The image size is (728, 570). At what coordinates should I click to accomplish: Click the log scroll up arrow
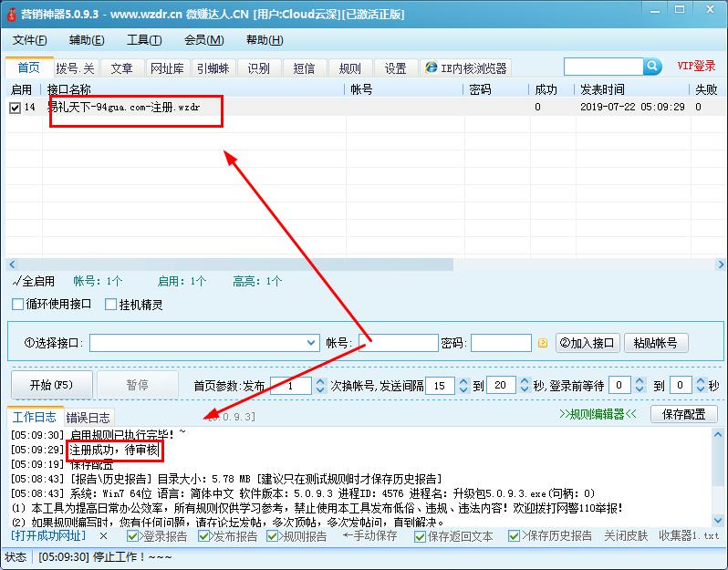click(x=718, y=434)
